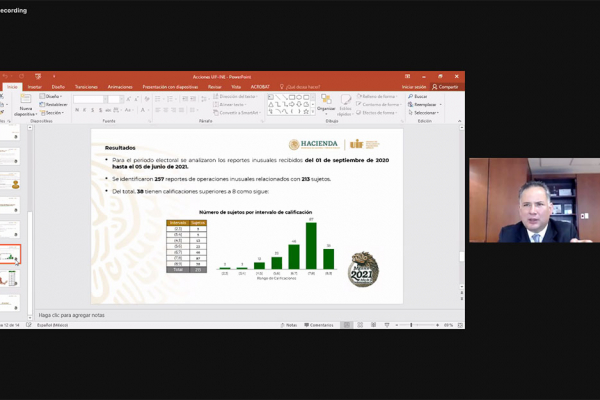Viewport: 600px width, 400px height.
Task: Increase font size with the larger A icon
Action: [128, 100]
